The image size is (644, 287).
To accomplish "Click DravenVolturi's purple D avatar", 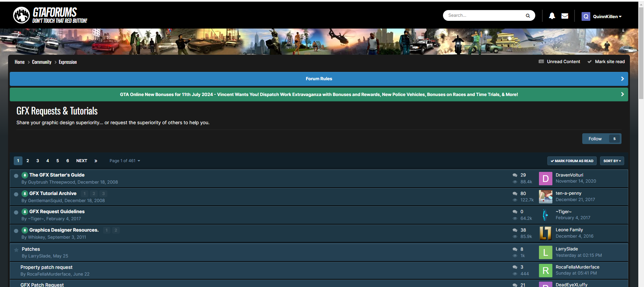I will (545, 179).
